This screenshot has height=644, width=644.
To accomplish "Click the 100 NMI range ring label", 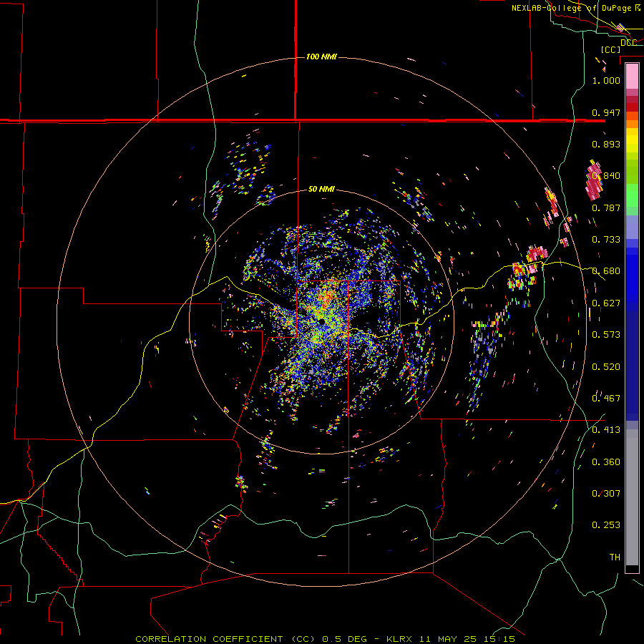I will (x=321, y=57).
